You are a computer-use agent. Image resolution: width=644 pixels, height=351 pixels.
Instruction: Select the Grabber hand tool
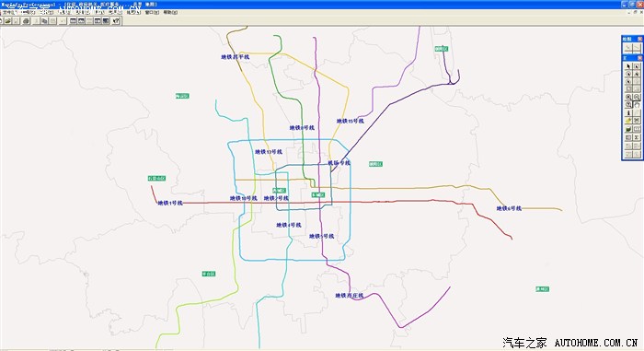click(x=637, y=105)
